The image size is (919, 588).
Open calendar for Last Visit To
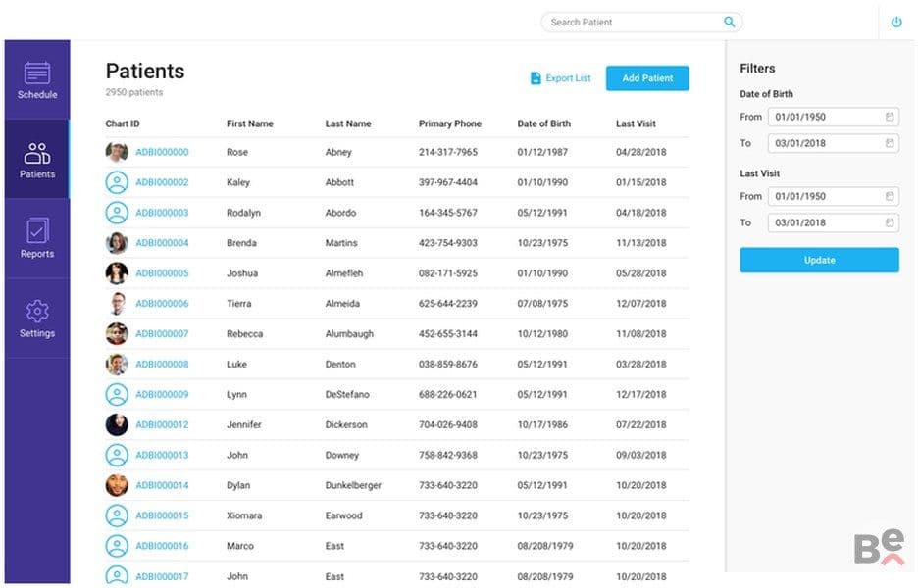pos(890,222)
